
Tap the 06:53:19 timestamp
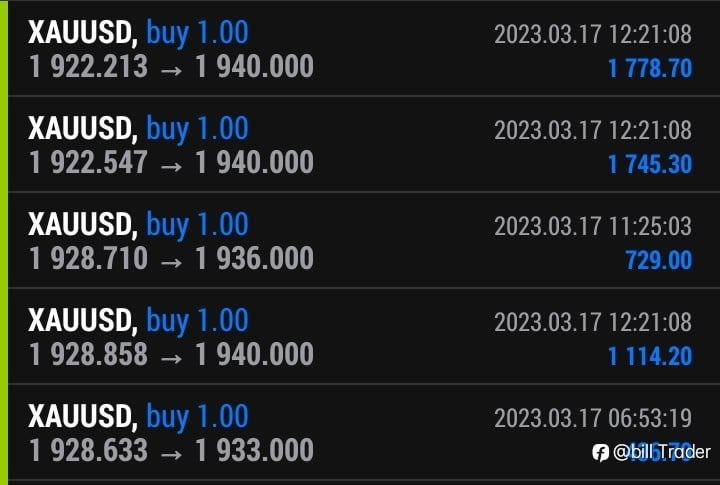pyautogui.click(x=650, y=418)
